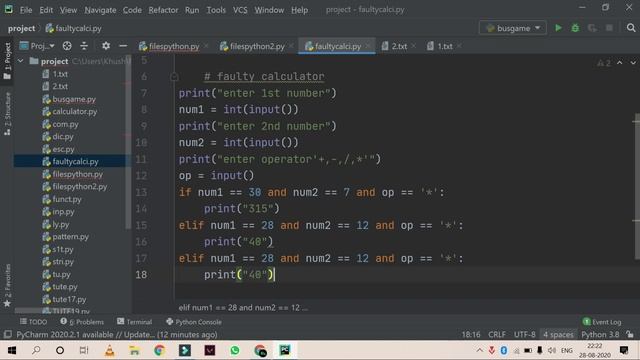Screen dimensions: 640x360
Task: Open the Structure side tab
Action: point(7,113)
